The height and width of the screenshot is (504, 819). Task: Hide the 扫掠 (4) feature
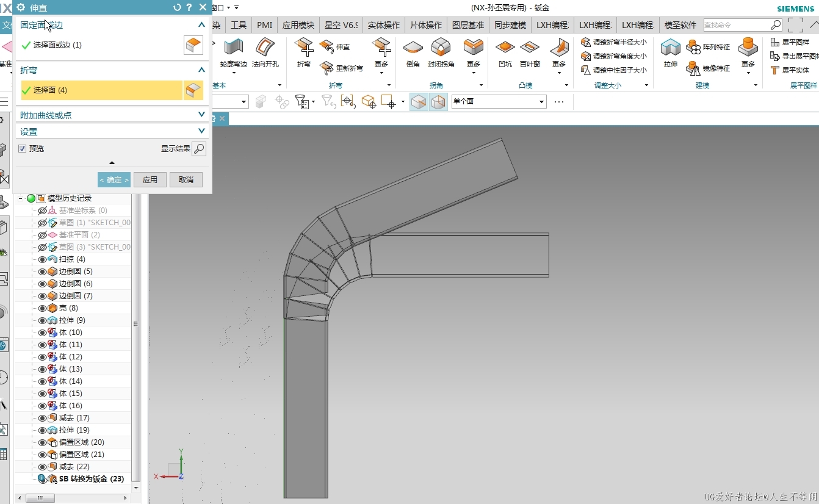[x=42, y=259]
